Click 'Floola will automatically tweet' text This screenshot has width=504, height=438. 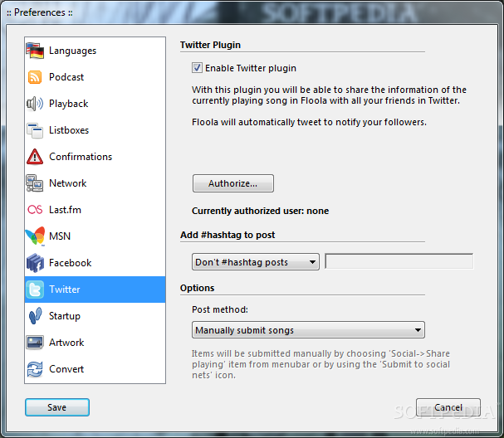(309, 122)
